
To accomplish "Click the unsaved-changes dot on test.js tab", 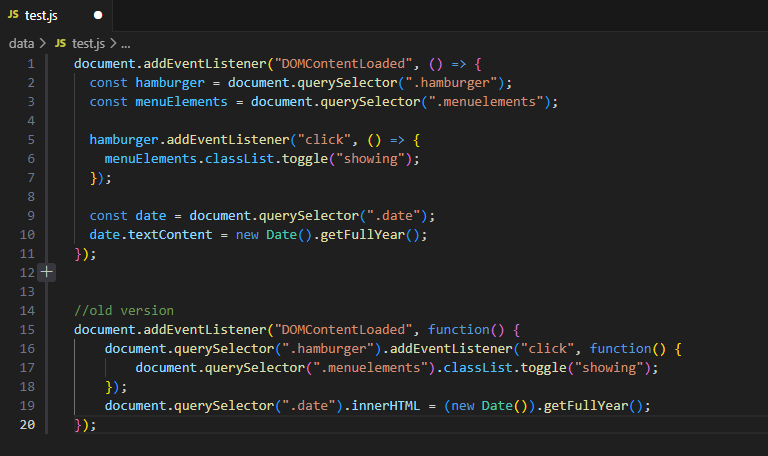I will [x=98, y=15].
